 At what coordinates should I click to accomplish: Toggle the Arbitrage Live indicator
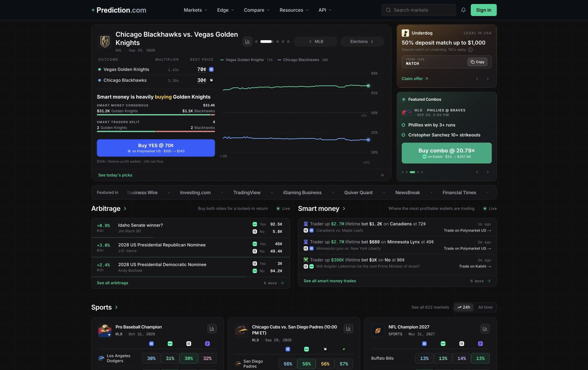click(283, 209)
